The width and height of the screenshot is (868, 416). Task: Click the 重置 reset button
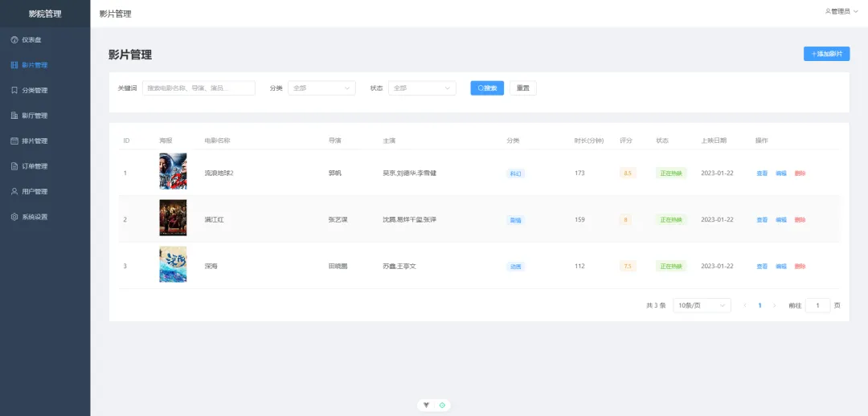point(523,88)
